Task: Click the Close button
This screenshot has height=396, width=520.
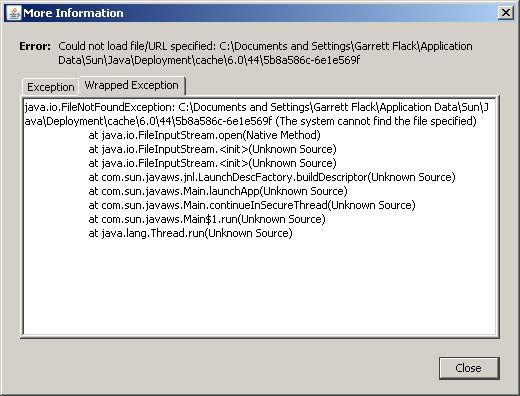Action: point(469,368)
